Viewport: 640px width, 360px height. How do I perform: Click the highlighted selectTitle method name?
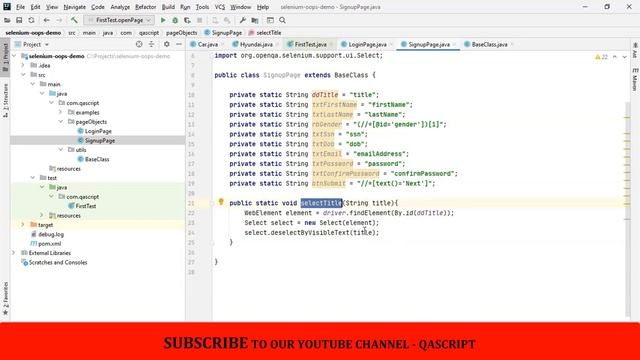point(321,203)
